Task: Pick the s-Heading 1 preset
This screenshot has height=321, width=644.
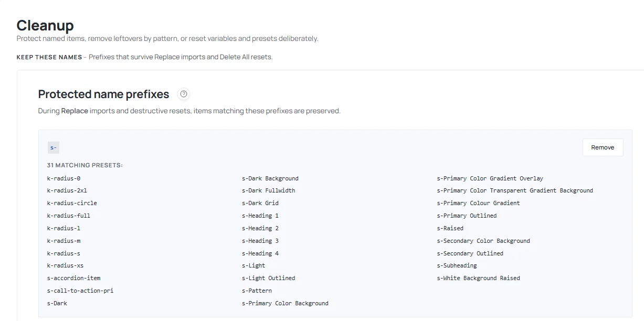Action: 260,216
